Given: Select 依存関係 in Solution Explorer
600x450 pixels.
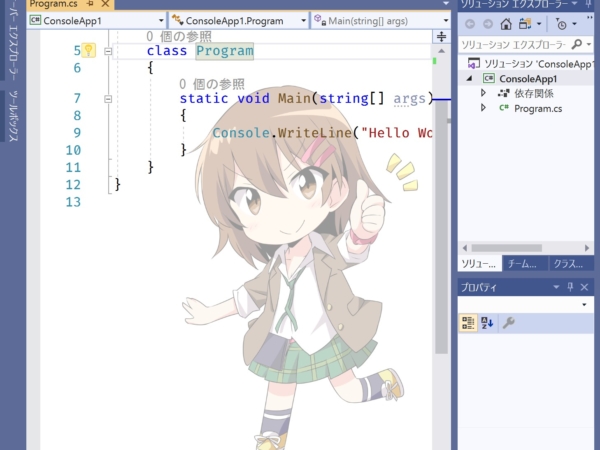Looking at the screenshot, I should click(x=534, y=93).
